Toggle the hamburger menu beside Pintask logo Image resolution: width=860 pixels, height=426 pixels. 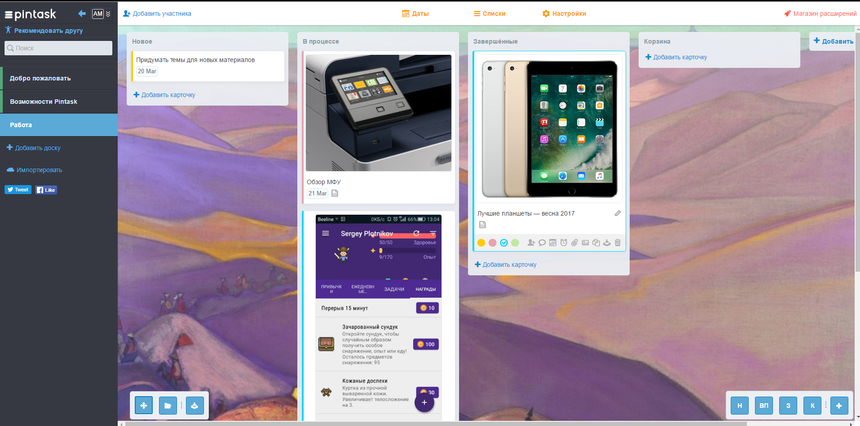pos(9,14)
